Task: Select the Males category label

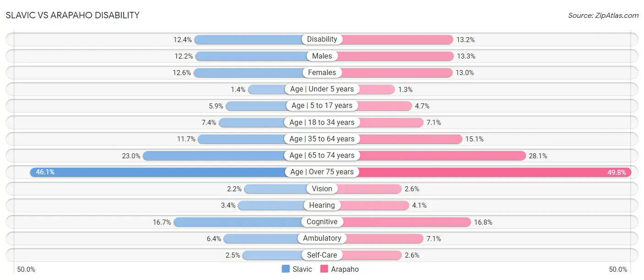Action: pos(322,56)
